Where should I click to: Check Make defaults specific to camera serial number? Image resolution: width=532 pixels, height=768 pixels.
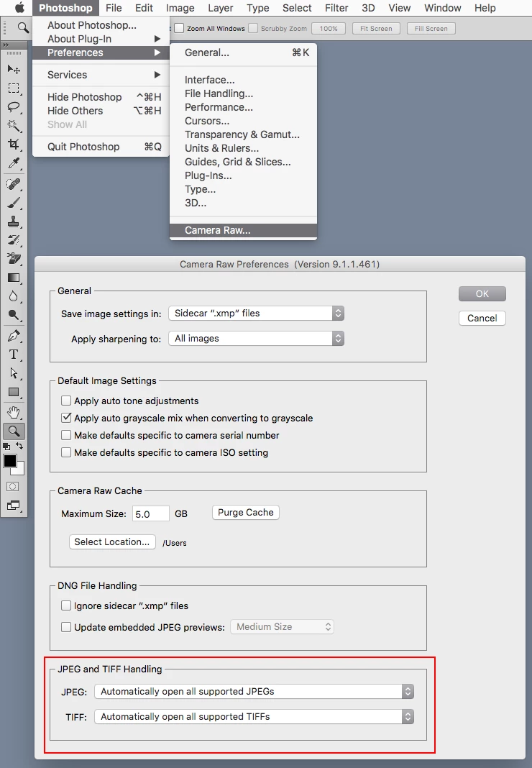[x=66, y=435]
